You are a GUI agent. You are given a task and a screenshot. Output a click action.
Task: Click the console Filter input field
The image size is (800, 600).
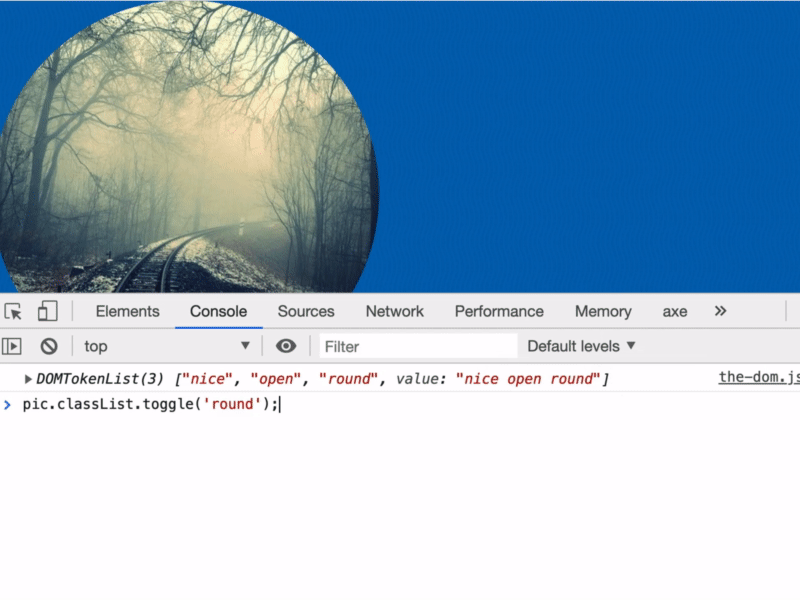tap(418, 346)
